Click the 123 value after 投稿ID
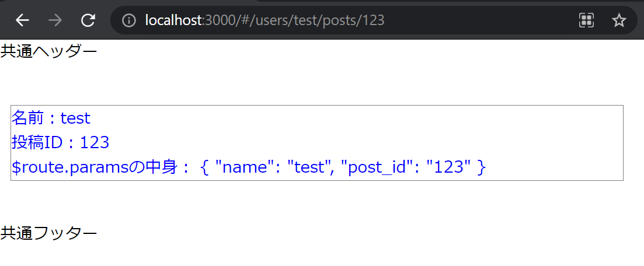Image resolution: width=644 pixels, height=266 pixels. [95, 143]
